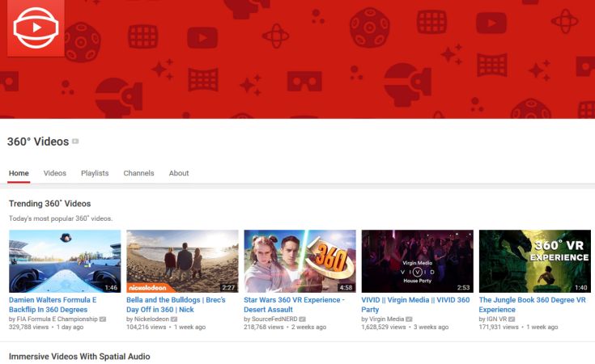
Task: Open the Trending 360° Videos section heading
Action: pos(49,204)
